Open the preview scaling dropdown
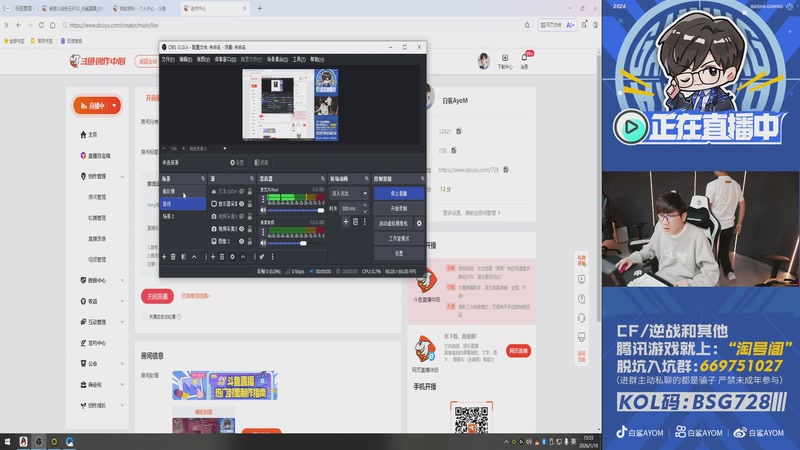The height and width of the screenshot is (450, 800). pyautogui.click(x=208, y=148)
